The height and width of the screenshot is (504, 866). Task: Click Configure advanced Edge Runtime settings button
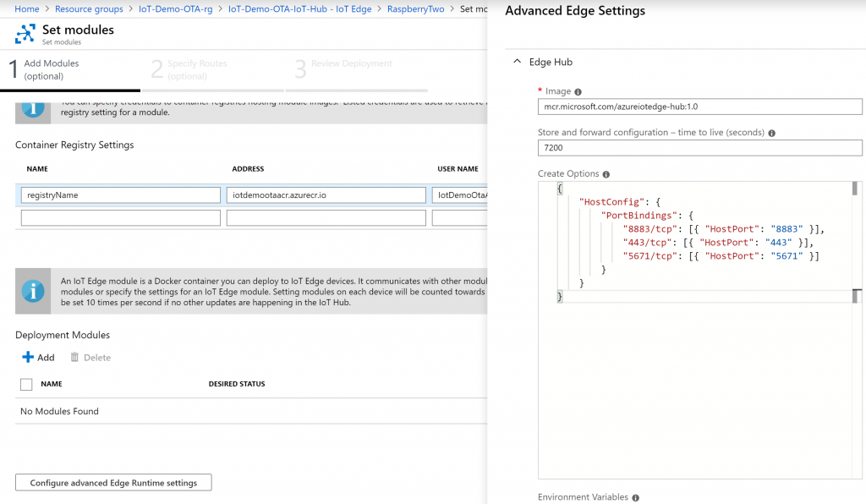click(113, 483)
